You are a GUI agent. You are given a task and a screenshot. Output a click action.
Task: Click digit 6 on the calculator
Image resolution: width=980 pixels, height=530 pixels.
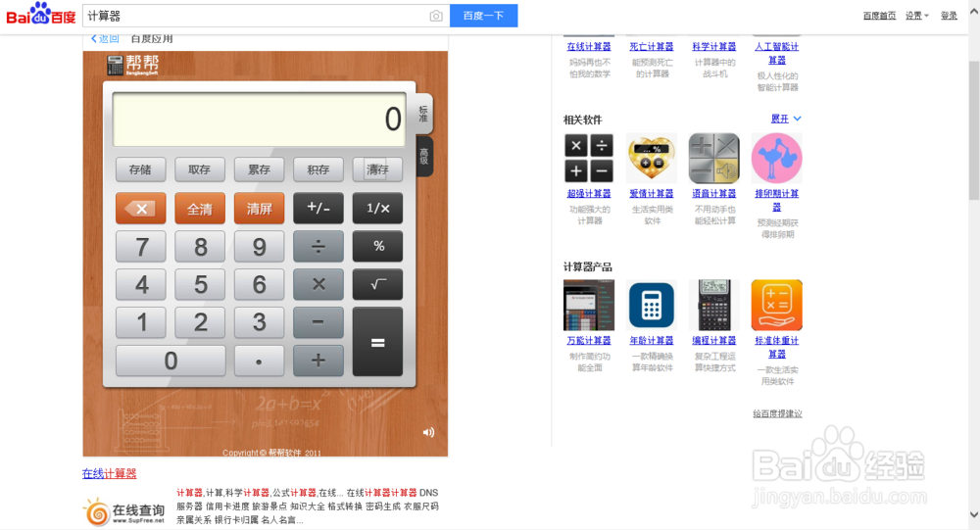[x=259, y=284]
